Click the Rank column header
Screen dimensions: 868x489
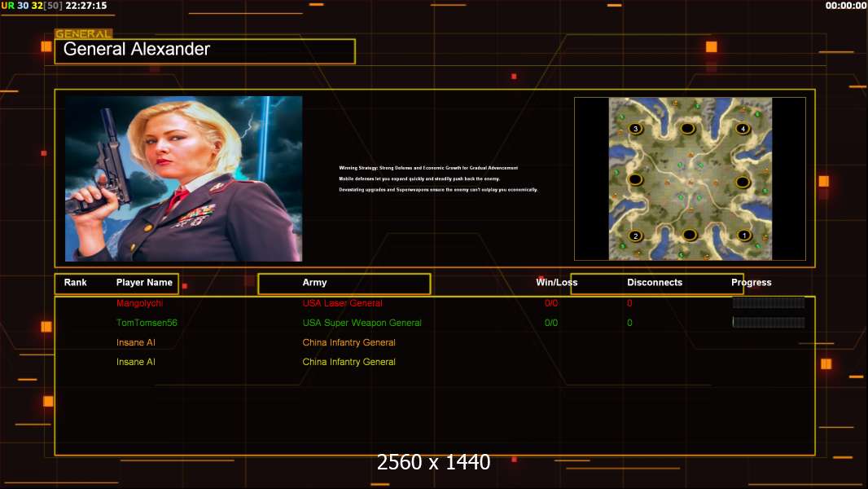coord(75,283)
